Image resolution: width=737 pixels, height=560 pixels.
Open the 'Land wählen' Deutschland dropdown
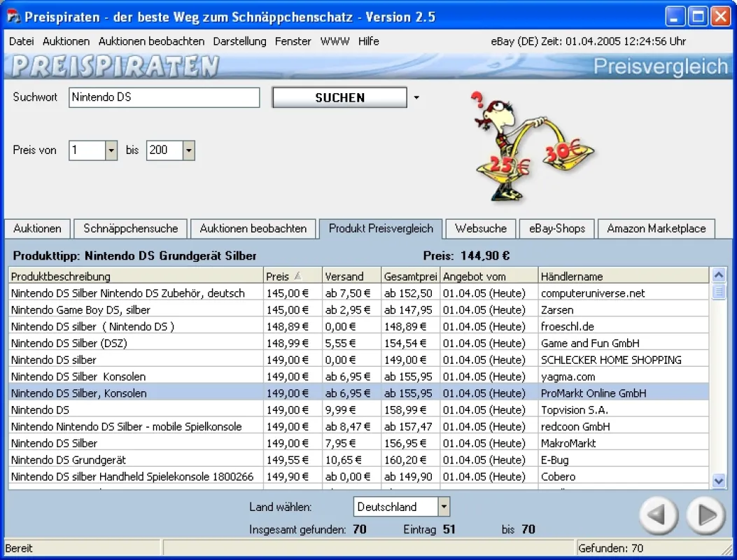444,507
